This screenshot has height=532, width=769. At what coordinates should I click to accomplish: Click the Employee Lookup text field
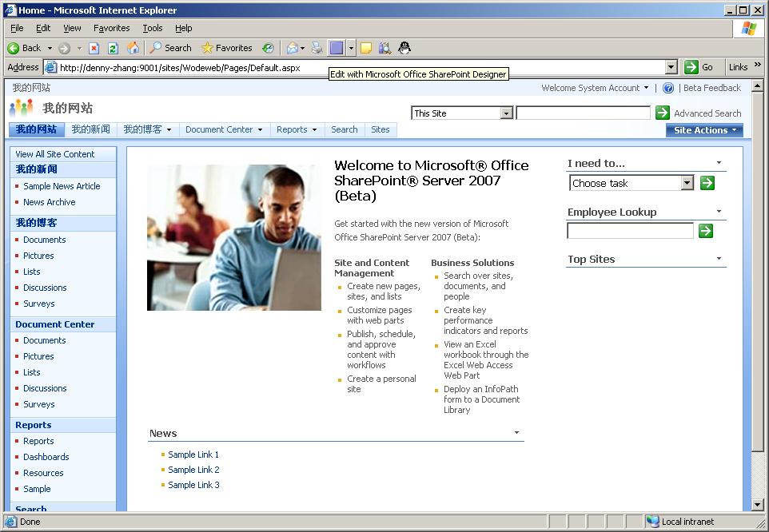(x=630, y=231)
